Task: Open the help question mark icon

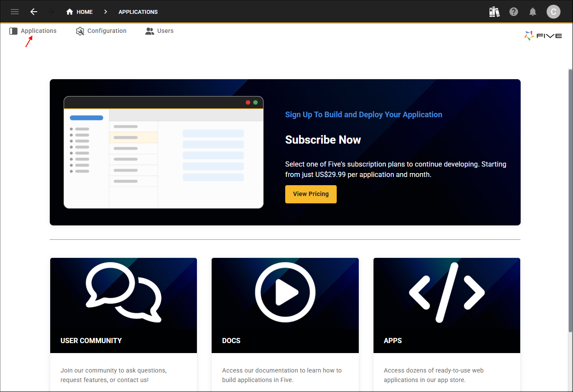Action: (514, 12)
